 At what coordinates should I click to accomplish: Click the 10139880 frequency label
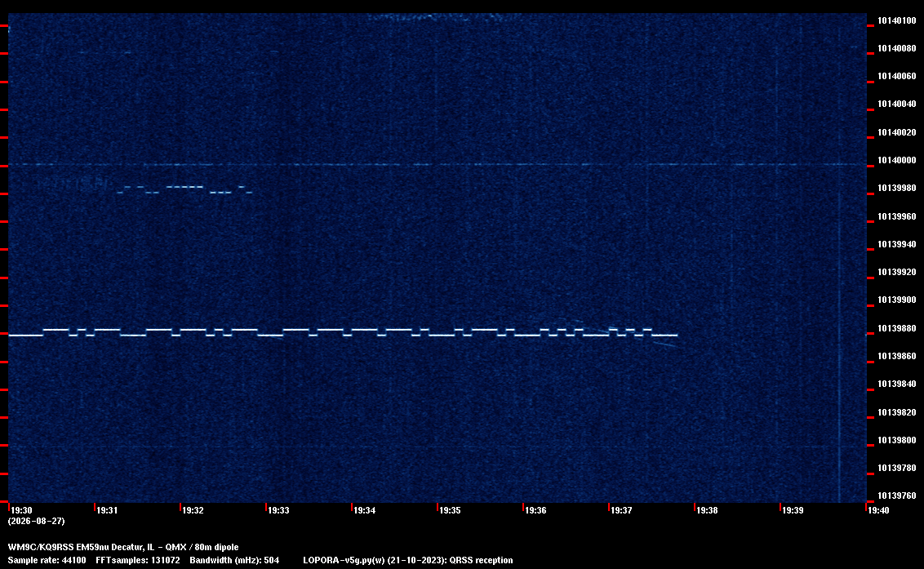[896, 328]
